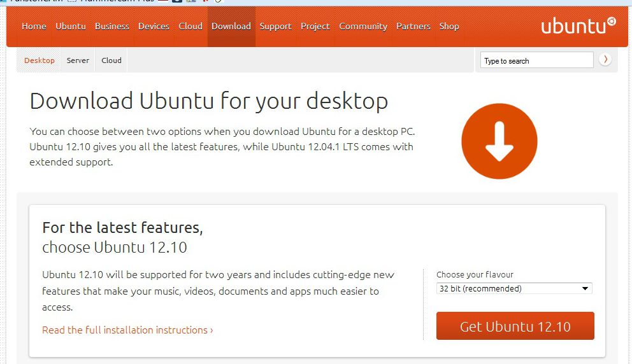Open the Download menu item
The image size is (632, 364).
click(231, 26)
